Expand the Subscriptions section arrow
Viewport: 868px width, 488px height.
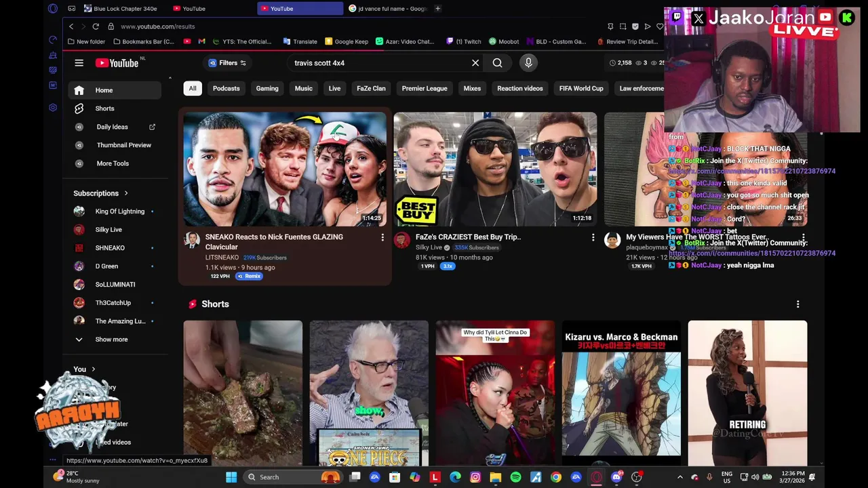(x=126, y=193)
